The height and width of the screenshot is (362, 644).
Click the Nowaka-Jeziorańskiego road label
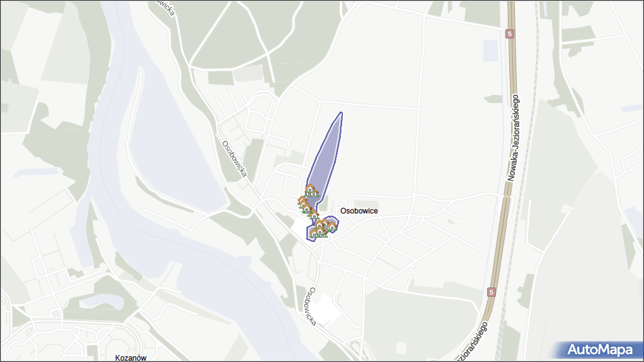click(513, 138)
